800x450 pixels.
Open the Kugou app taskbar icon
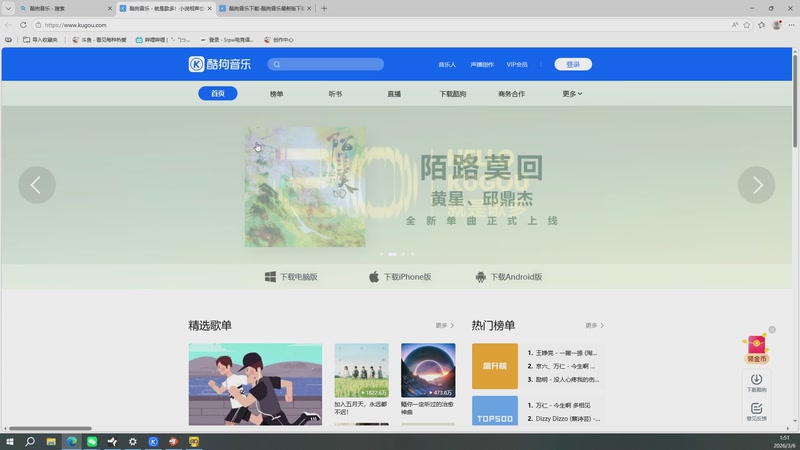click(x=153, y=441)
